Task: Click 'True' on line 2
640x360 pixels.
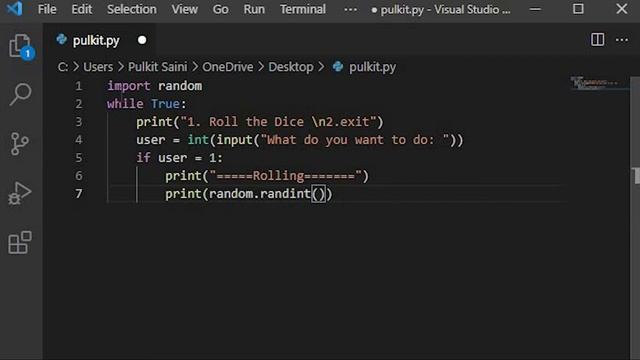Action: pos(165,104)
